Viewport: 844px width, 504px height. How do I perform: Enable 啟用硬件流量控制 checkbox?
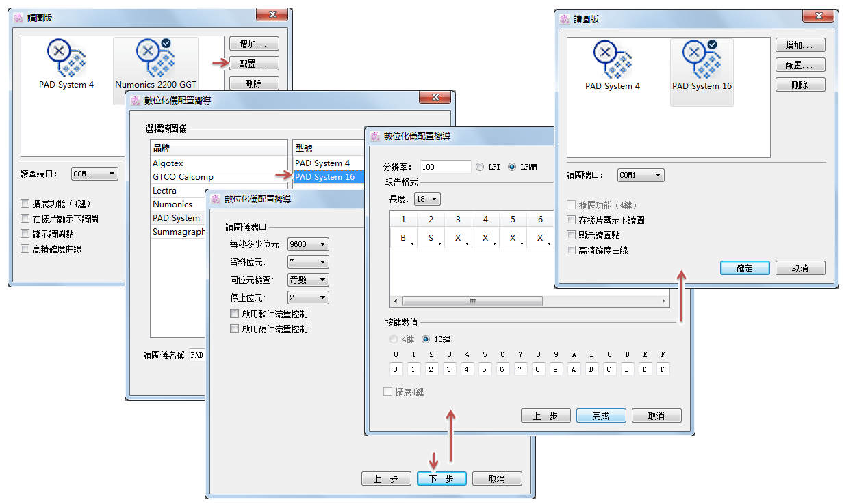[x=235, y=329]
